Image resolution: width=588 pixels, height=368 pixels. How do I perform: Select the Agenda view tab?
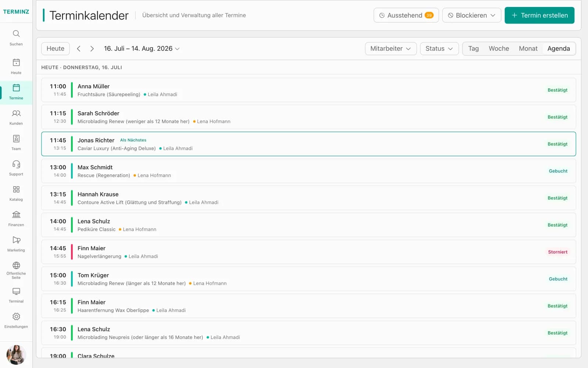click(559, 49)
